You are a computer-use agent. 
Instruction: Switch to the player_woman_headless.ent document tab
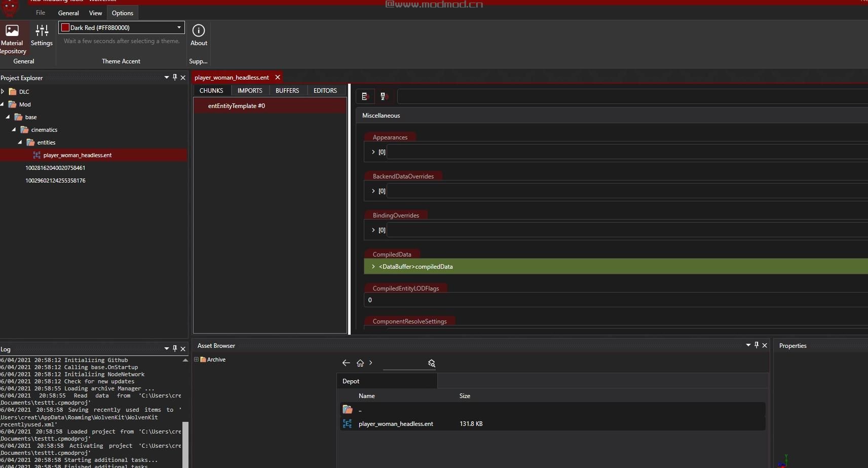coord(232,78)
